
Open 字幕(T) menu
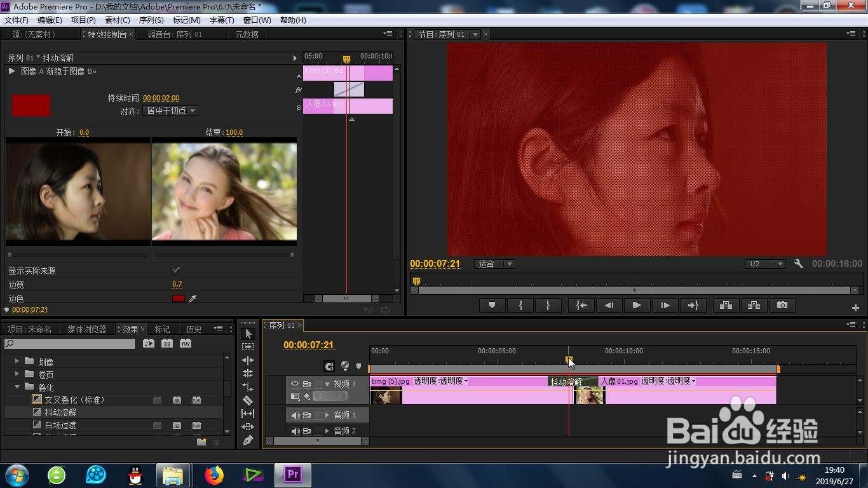(222, 20)
